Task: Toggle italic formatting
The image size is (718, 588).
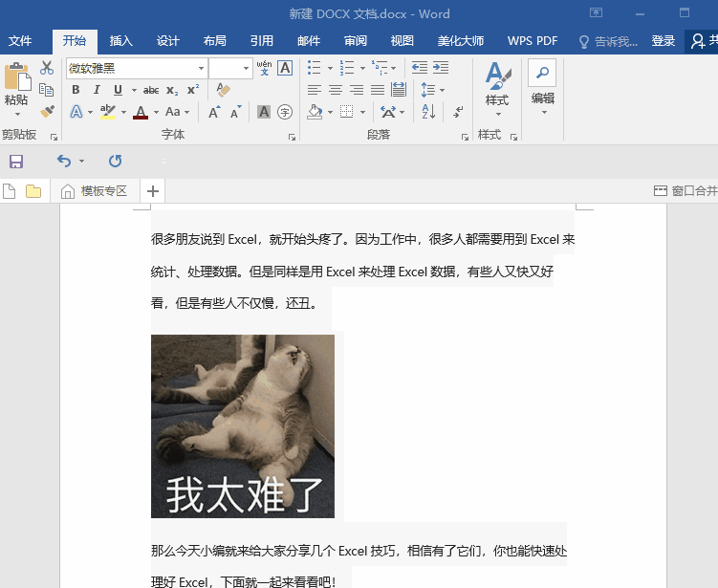Action: [x=97, y=90]
